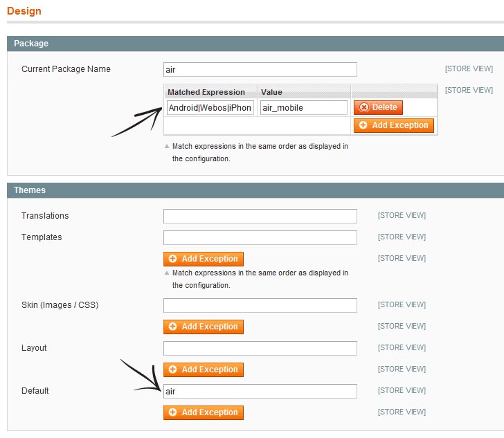Add Exception under Default theme
This screenshot has height=438, width=504.
pyautogui.click(x=203, y=412)
